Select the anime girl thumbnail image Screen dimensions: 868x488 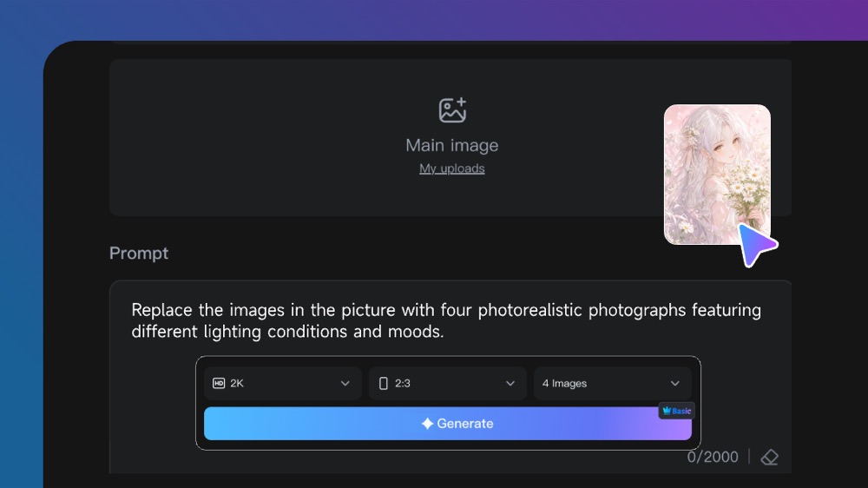tap(717, 175)
